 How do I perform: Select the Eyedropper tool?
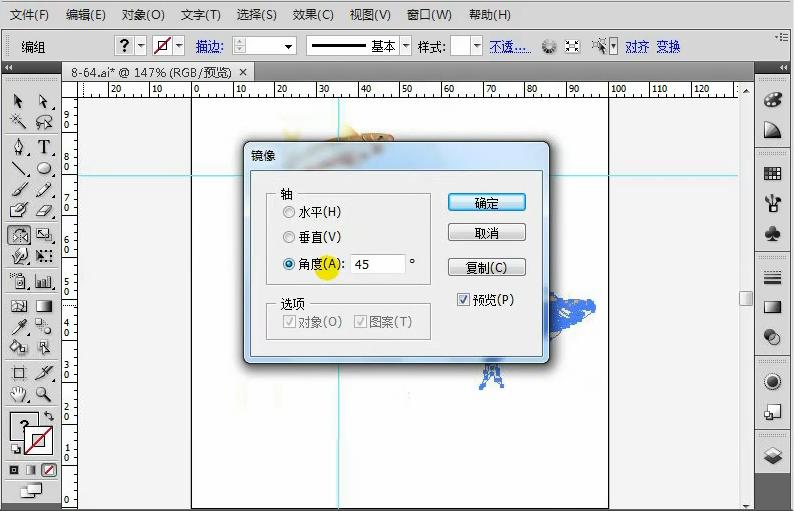click(x=19, y=327)
